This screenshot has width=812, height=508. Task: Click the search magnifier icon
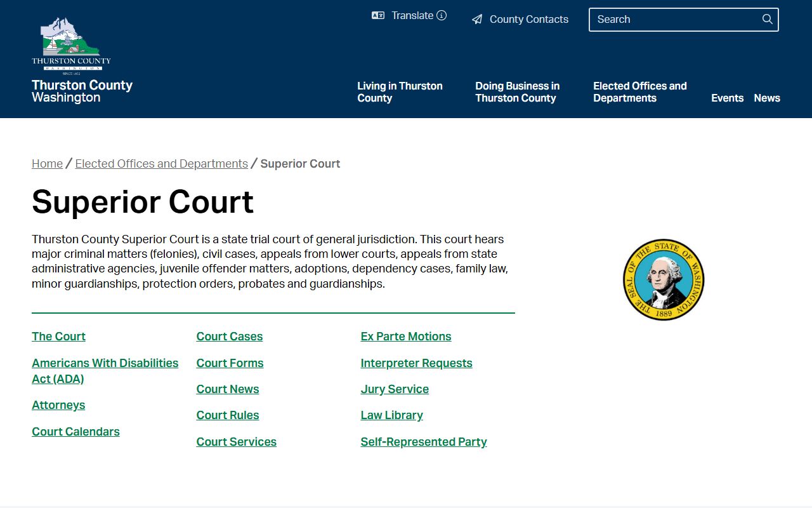[x=768, y=19]
